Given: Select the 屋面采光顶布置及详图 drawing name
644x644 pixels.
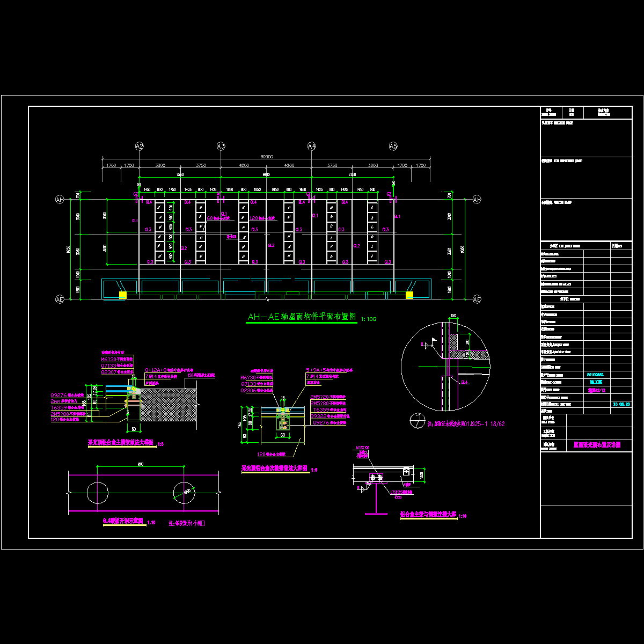Looking at the screenshot, I should [x=597, y=445].
